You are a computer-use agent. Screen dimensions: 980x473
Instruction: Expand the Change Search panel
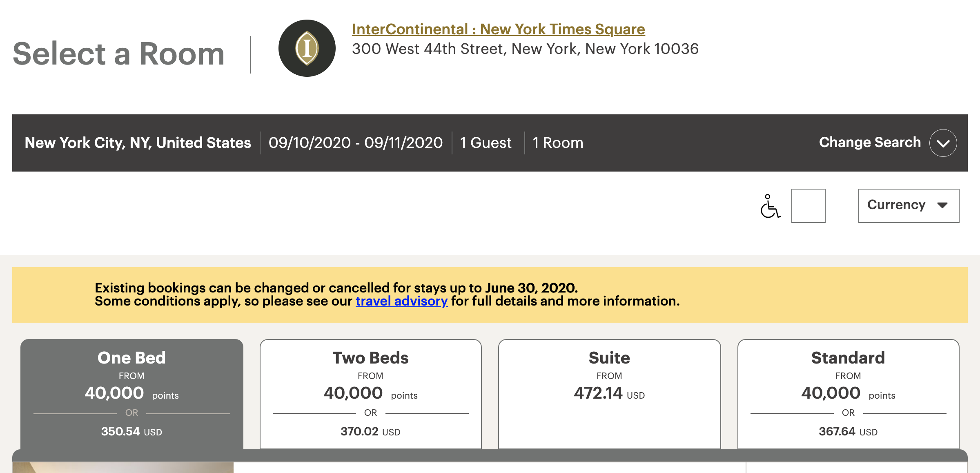(x=887, y=143)
